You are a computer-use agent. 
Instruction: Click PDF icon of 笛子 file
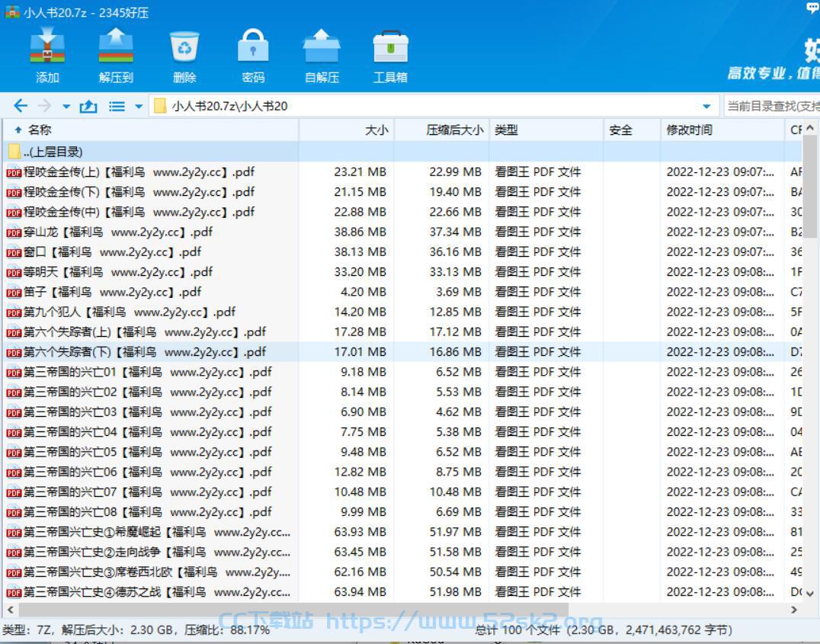14,293
